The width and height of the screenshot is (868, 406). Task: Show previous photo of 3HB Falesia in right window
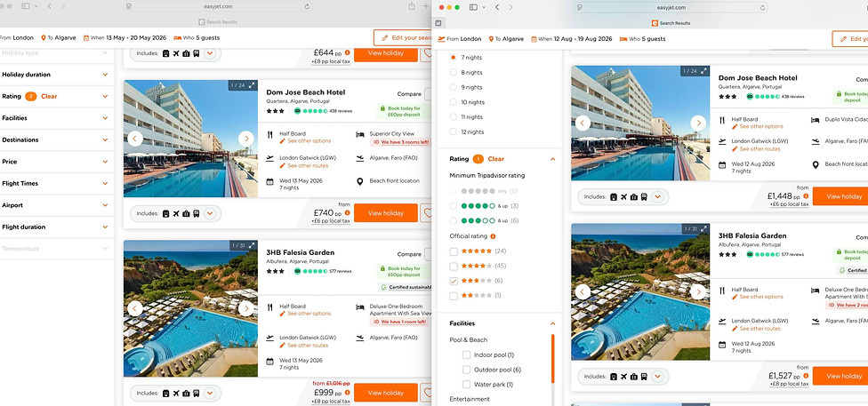coord(583,291)
